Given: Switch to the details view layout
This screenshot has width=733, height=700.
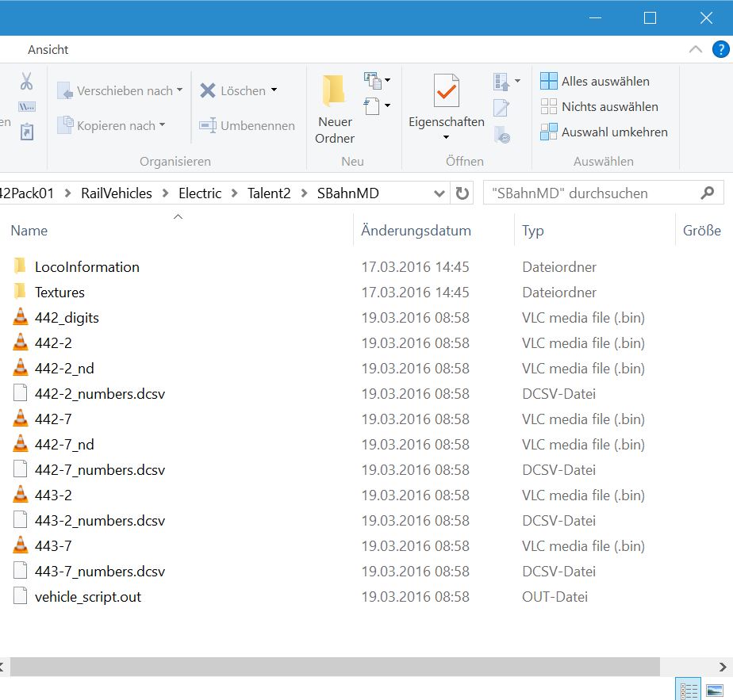Looking at the screenshot, I should (x=687, y=690).
